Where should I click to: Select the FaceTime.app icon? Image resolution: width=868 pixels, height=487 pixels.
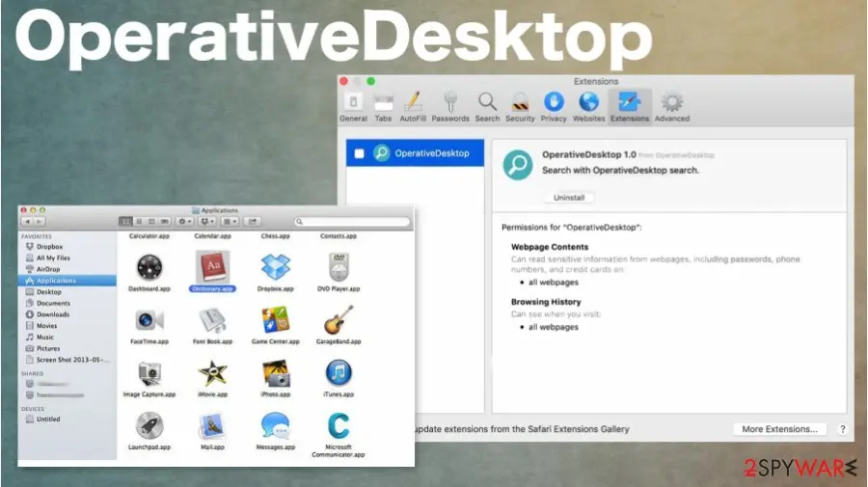(x=149, y=320)
